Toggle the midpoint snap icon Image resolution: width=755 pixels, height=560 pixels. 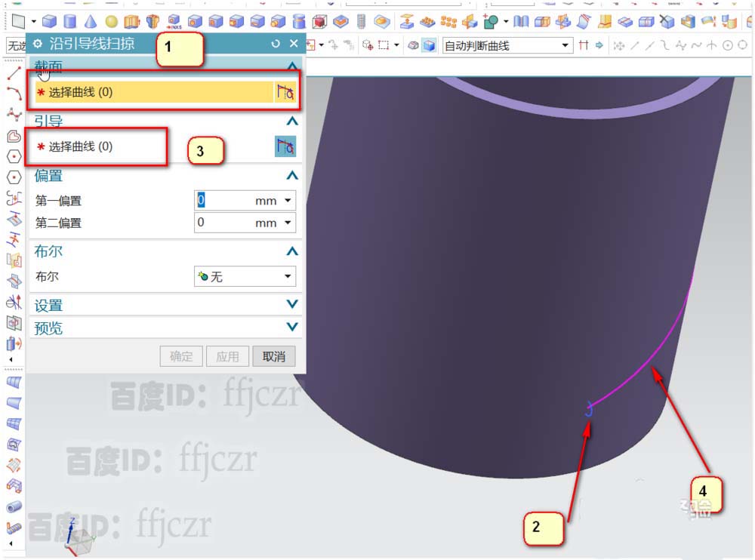point(649,46)
